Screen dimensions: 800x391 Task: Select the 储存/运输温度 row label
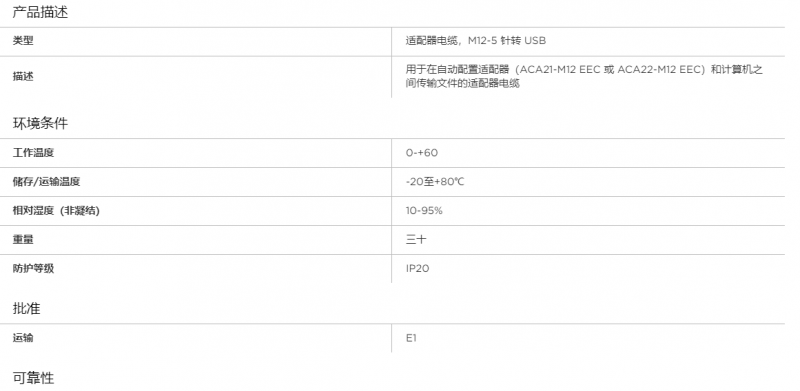[46, 182]
